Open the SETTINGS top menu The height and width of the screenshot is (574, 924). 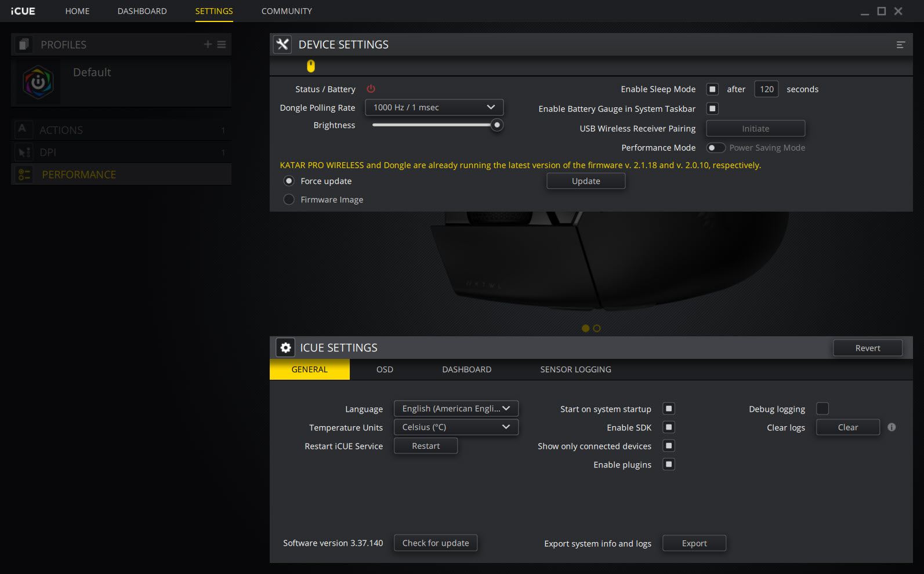click(x=214, y=11)
